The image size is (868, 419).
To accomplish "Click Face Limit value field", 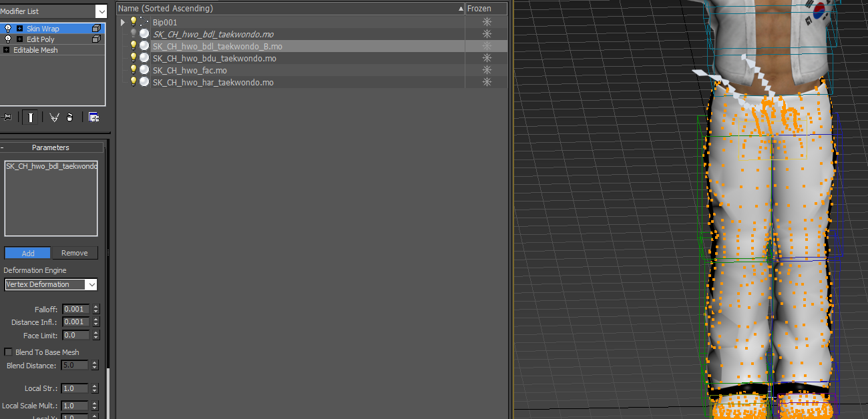I will point(75,336).
